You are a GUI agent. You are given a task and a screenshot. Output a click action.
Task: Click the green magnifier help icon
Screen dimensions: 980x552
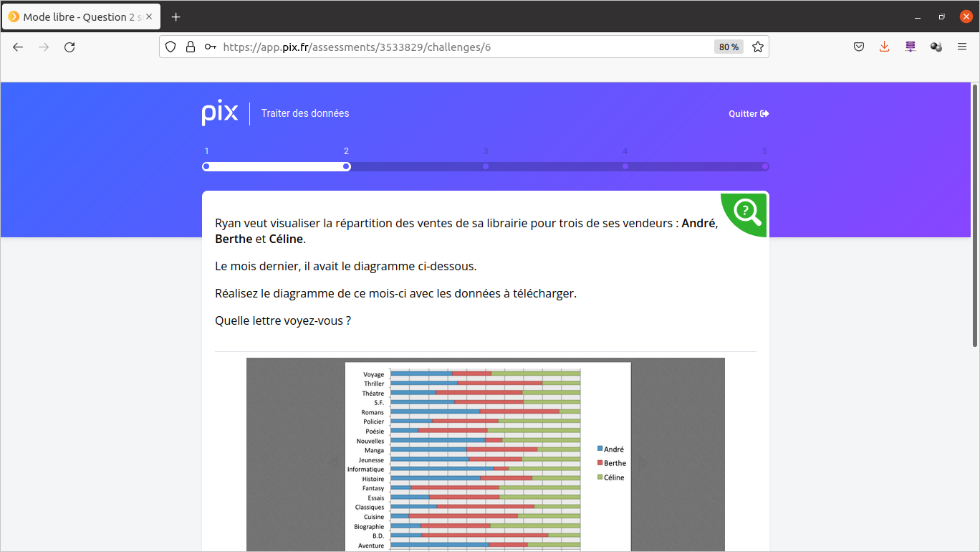click(x=746, y=211)
